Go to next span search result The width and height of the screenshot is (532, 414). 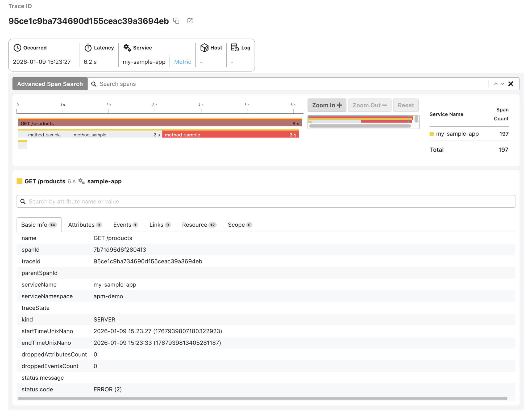(502, 84)
